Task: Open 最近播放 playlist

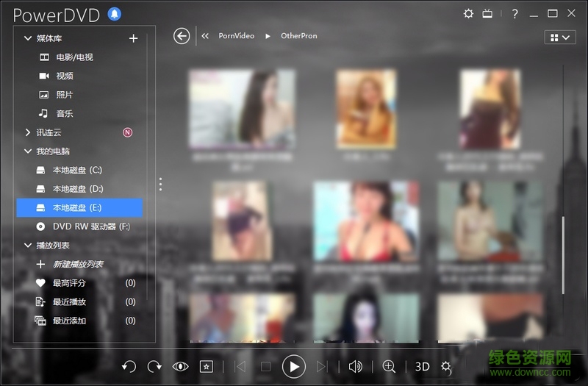Action: [69, 302]
